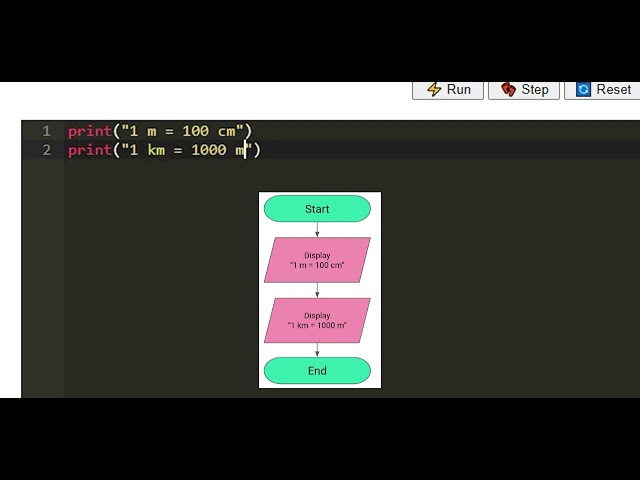Click the End node in flowchart

click(x=317, y=371)
